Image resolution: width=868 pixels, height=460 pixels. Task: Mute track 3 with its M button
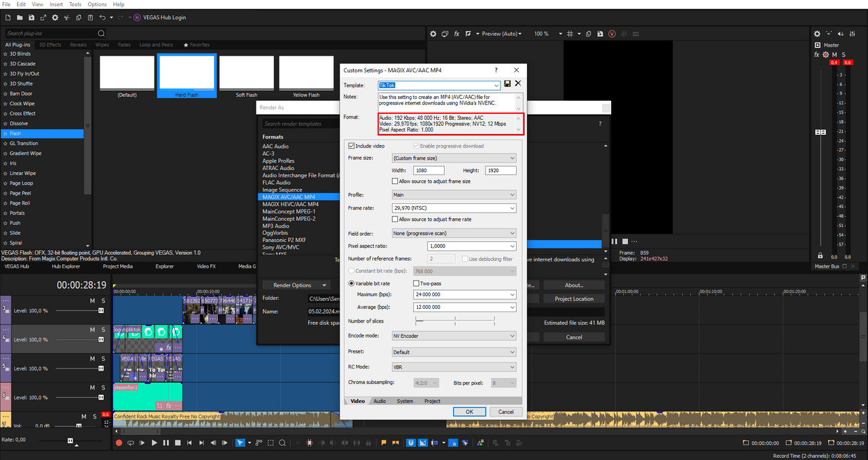(x=92, y=300)
